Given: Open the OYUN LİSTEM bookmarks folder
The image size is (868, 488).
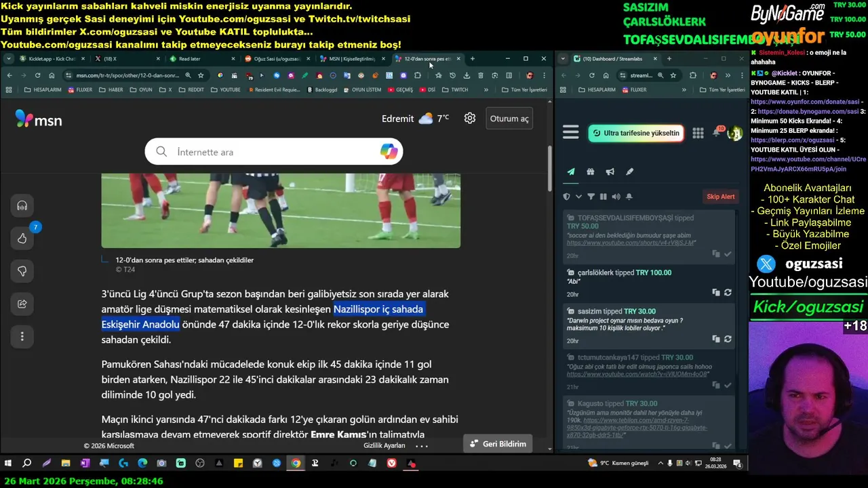Looking at the screenshot, I should pos(362,89).
